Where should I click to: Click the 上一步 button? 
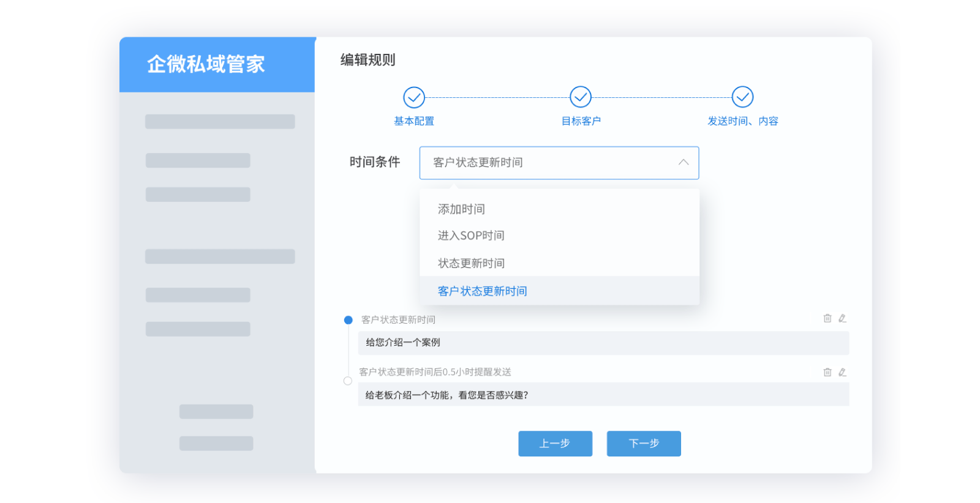coord(555,444)
